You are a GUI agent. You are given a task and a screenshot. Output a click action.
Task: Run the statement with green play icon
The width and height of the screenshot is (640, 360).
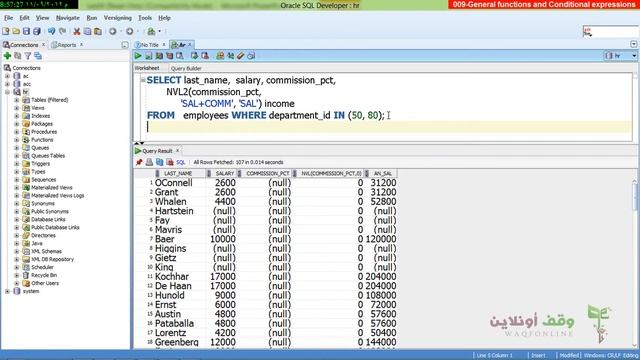(138, 56)
